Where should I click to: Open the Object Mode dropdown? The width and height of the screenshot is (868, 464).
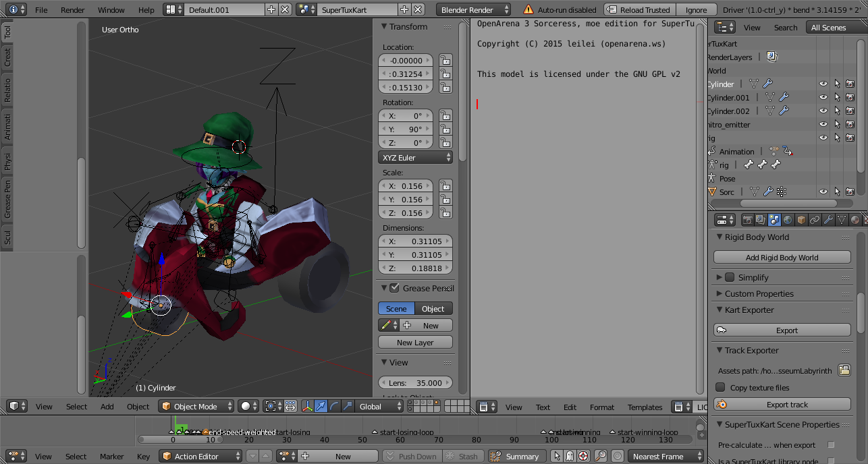coord(196,406)
